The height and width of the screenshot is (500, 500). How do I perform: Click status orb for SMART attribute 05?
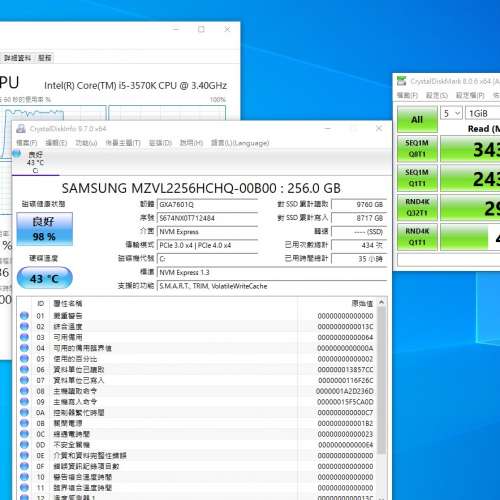(x=24, y=359)
